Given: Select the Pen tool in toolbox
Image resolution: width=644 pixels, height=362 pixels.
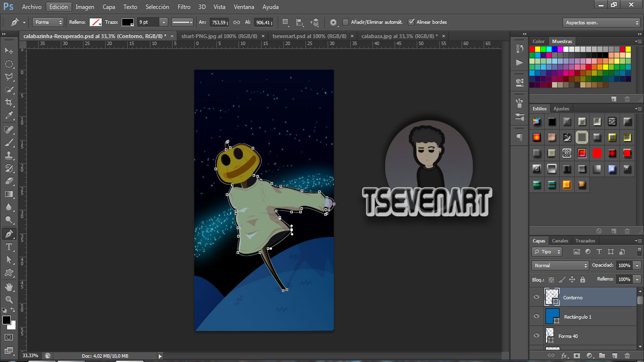Looking at the screenshot, I should (x=9, y=234).
